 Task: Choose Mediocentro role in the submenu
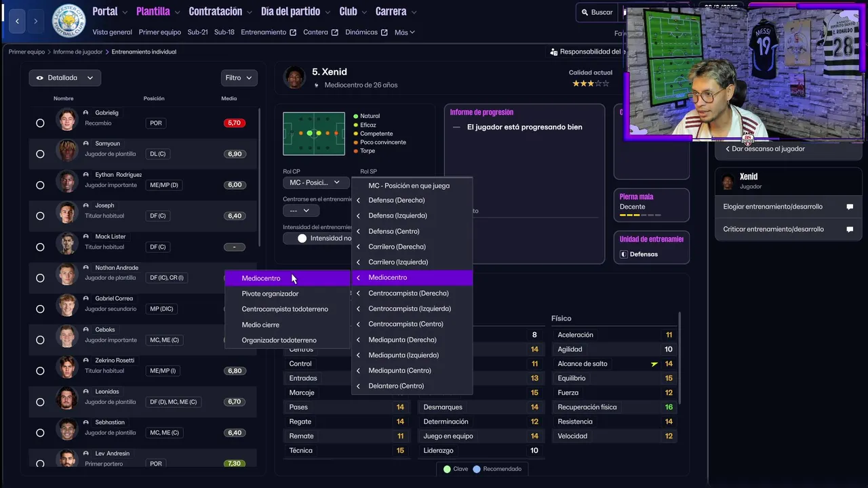click(288, 279)
